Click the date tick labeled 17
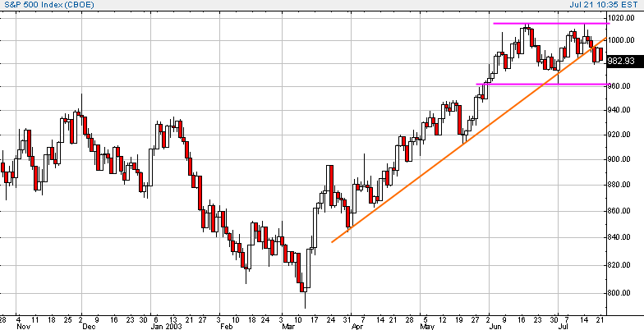The width and height of the screenshot is (644, 330). pos(314,320)
